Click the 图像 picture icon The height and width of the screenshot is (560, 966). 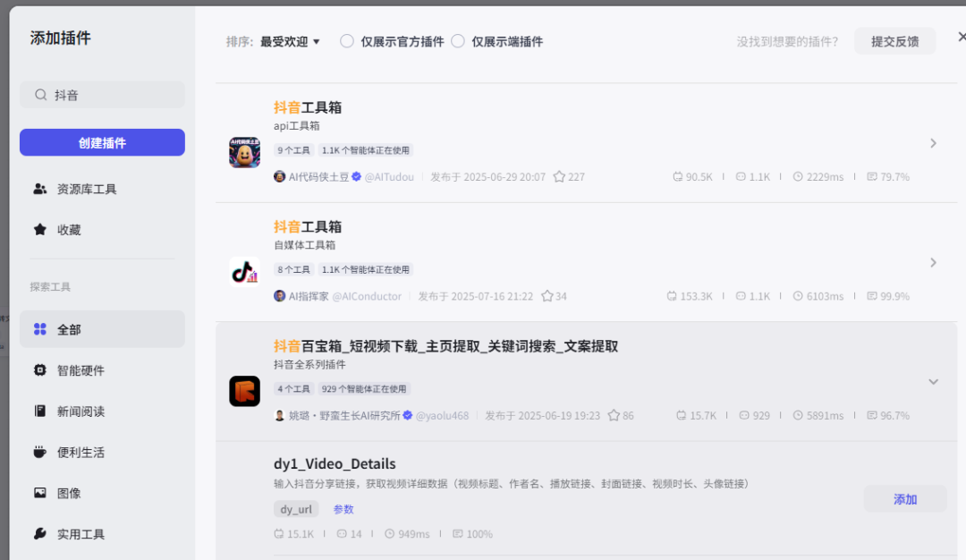coord(40,493)
